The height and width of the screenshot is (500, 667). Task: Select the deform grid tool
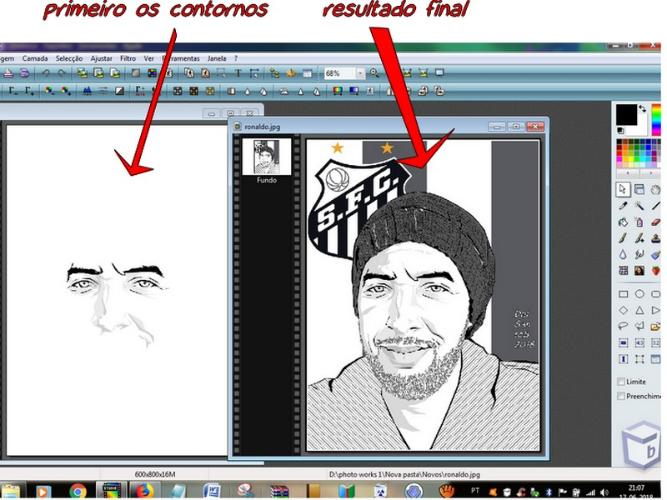click(623, 271)
